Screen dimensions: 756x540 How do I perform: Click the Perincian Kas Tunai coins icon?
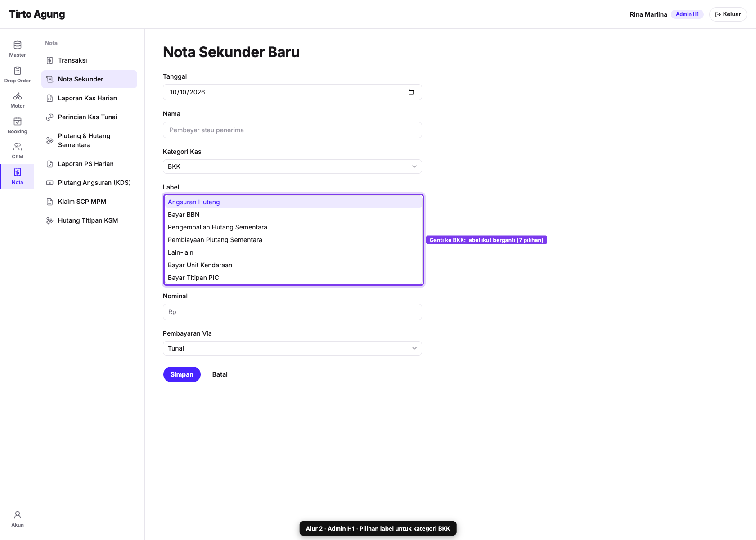[x=50, y=117]
